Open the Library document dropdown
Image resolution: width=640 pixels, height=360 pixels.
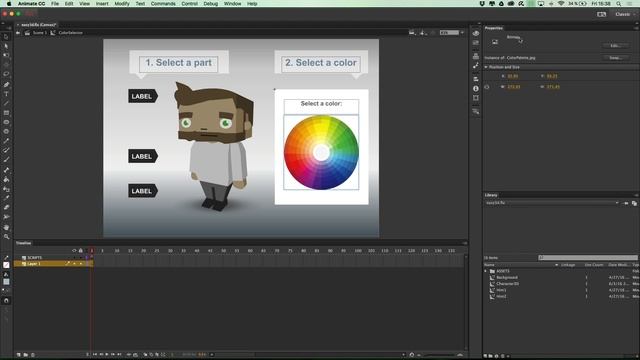click(x=551, y=203)
